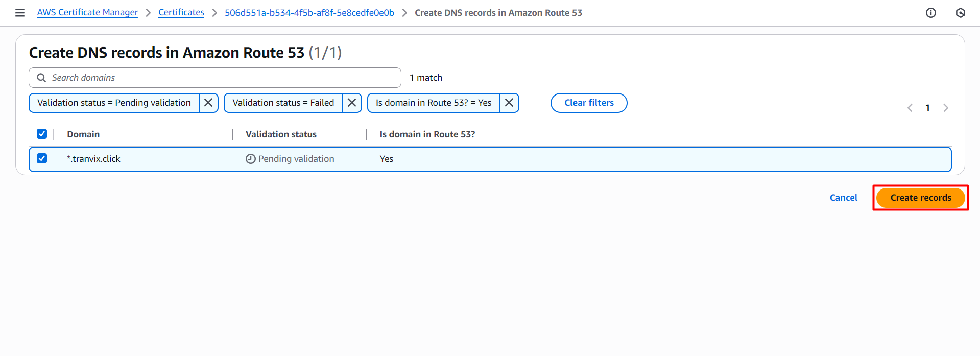Open the hamburger navigation menu
Viewport: 980px width, 356px height.
20,13
